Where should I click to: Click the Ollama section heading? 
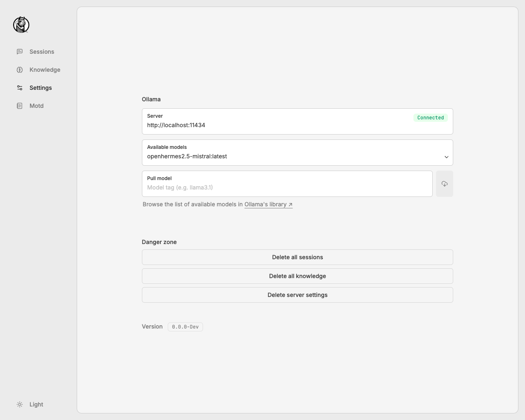[151, 99]
